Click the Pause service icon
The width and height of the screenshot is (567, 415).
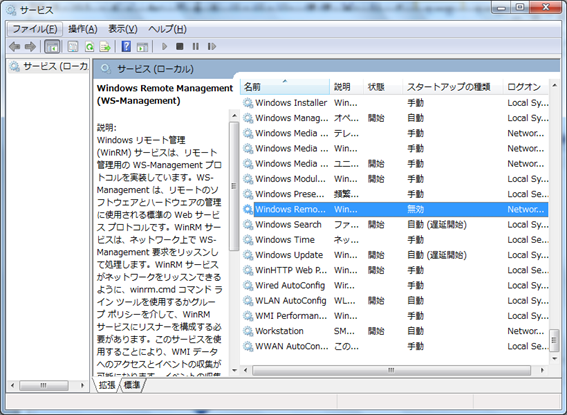click(196, 47)
